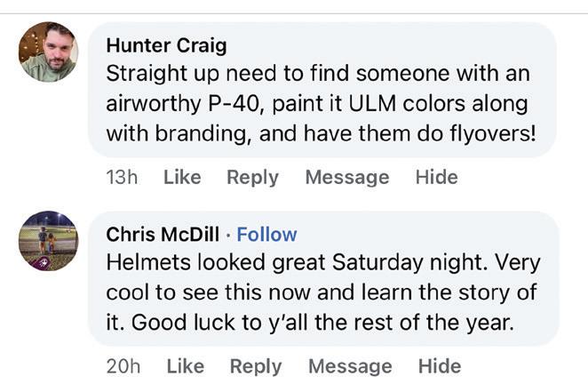This screenshot has width=588, height=392.
Task: Click the 13h timestamp
Action: click(x=122, y=177)
